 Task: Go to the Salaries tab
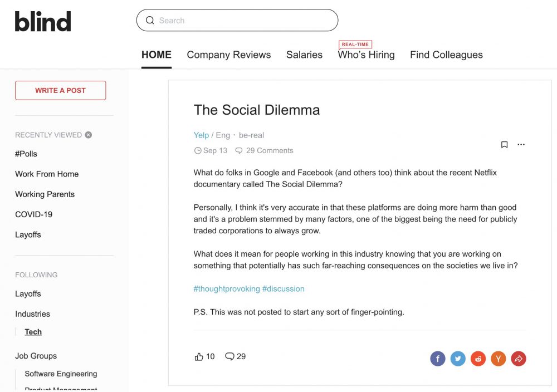305,55
